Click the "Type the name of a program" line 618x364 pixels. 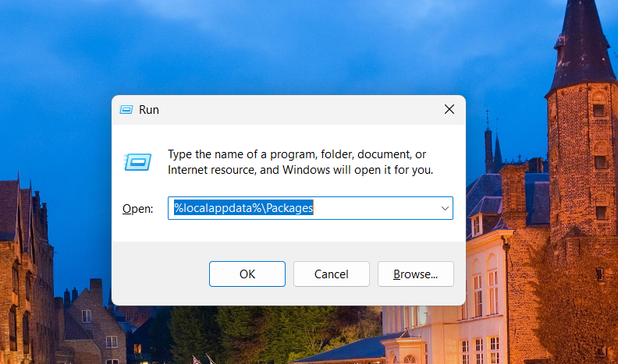click(297, 154)
